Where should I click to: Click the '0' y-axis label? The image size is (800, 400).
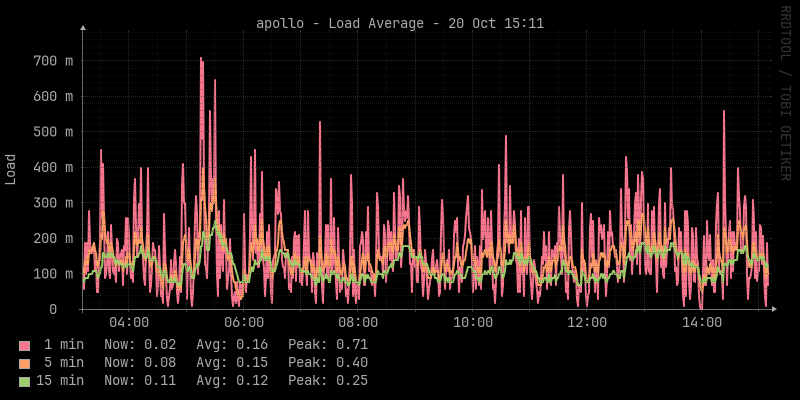54,310
